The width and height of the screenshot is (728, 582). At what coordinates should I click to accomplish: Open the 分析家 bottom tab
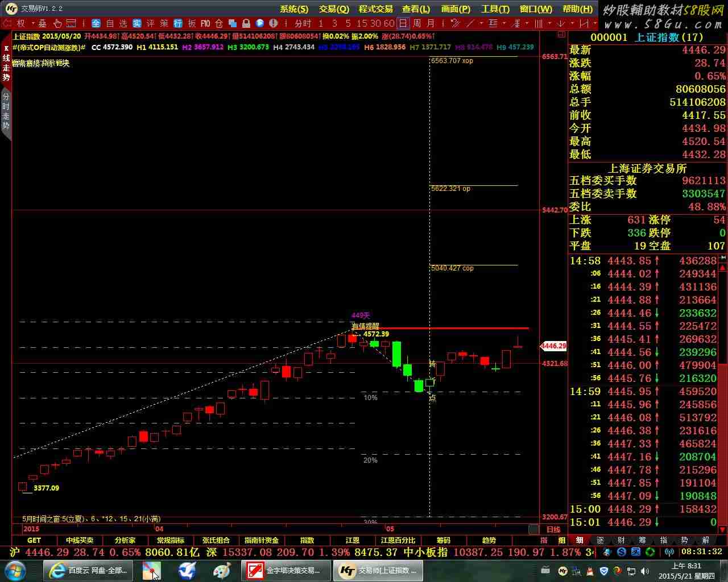(x=125, y=541)
